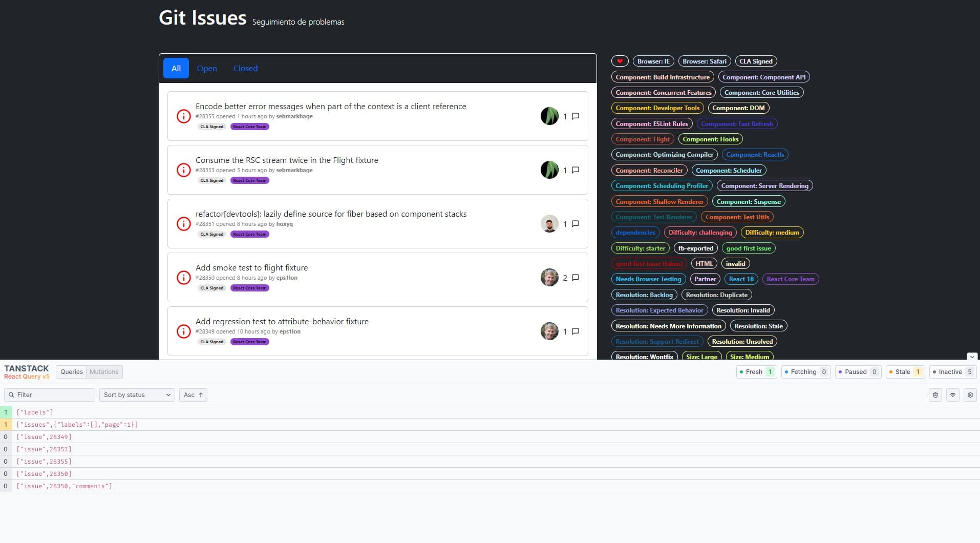Open issue Add regression test to attribute-behavior
This screenshot has height=543, width=980.
tap(282, 322)
